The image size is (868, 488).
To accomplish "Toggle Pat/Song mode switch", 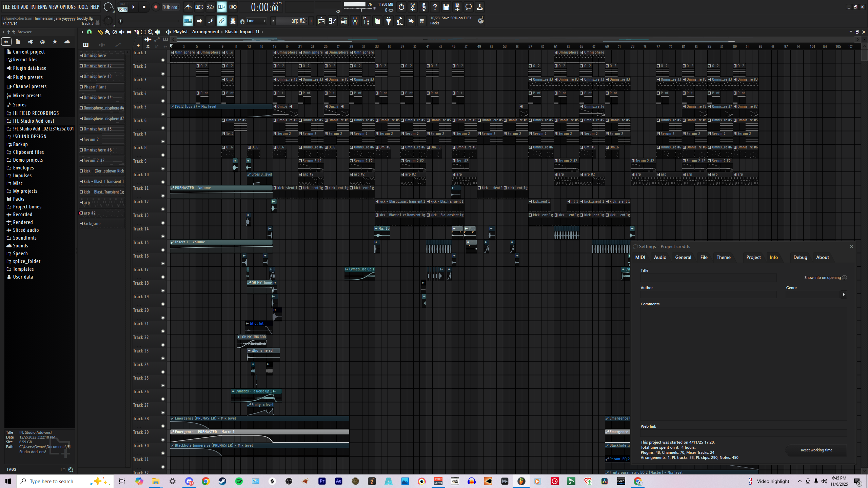I will 123,7.
